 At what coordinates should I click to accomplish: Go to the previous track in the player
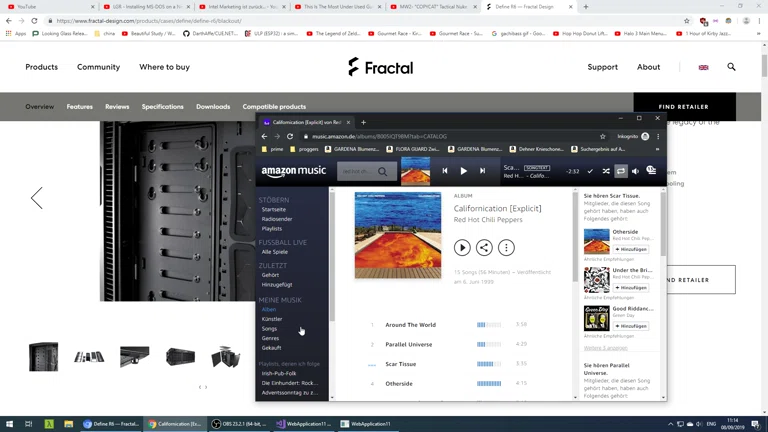445,171
